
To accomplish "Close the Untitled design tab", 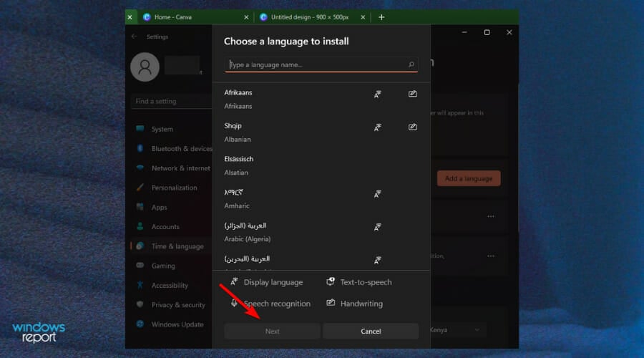I will point(363,17).
